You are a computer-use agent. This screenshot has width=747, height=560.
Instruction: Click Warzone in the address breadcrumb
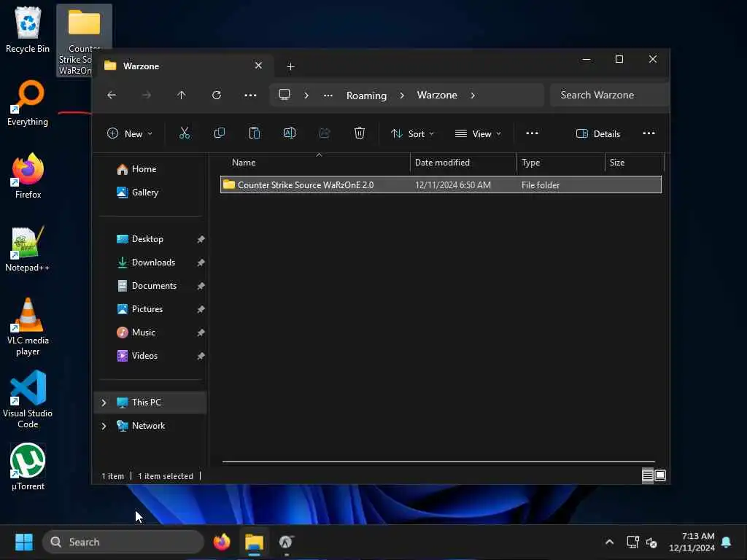pos(437,96)
